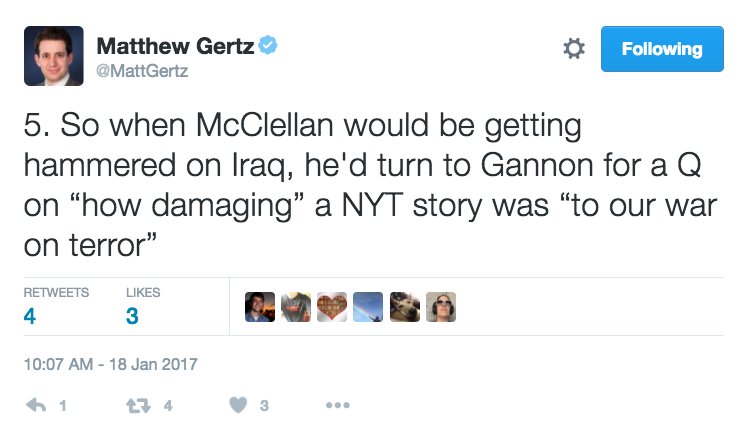The width and height of the screenshot is (756, 439).
Task: Click the heart-shaped liker avatar
Action: [x=332, y=307]
